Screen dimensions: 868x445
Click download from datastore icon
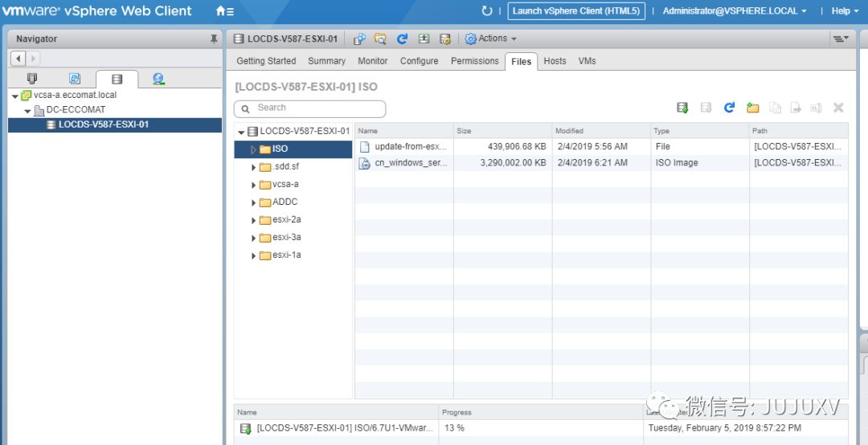click(706, 108)
